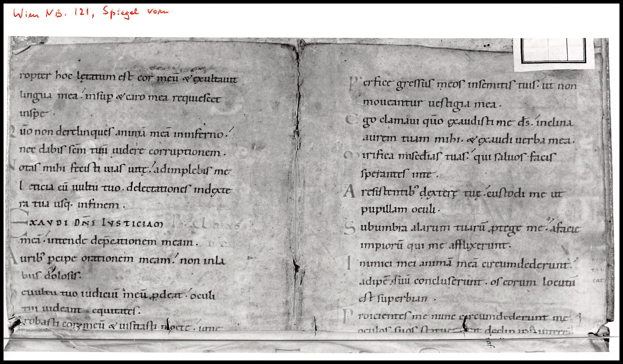The height and width of the screenshot is (364, 623).
Task: Click the word "inclina"
Action: 554,122
